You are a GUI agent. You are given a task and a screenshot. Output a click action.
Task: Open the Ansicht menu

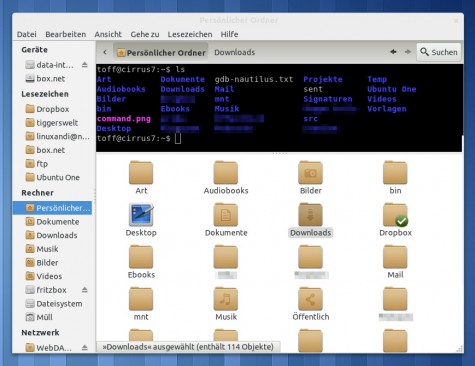[108, 34]
